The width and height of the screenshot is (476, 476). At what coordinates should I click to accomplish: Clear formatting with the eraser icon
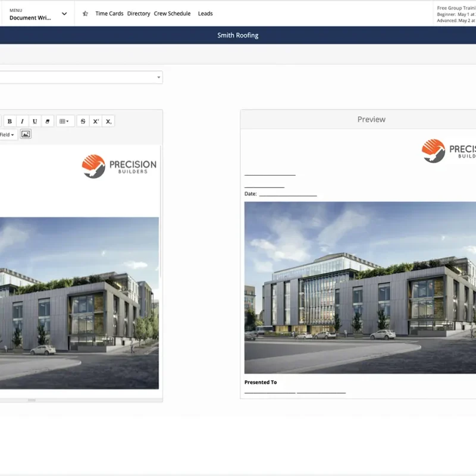(48, 121)
